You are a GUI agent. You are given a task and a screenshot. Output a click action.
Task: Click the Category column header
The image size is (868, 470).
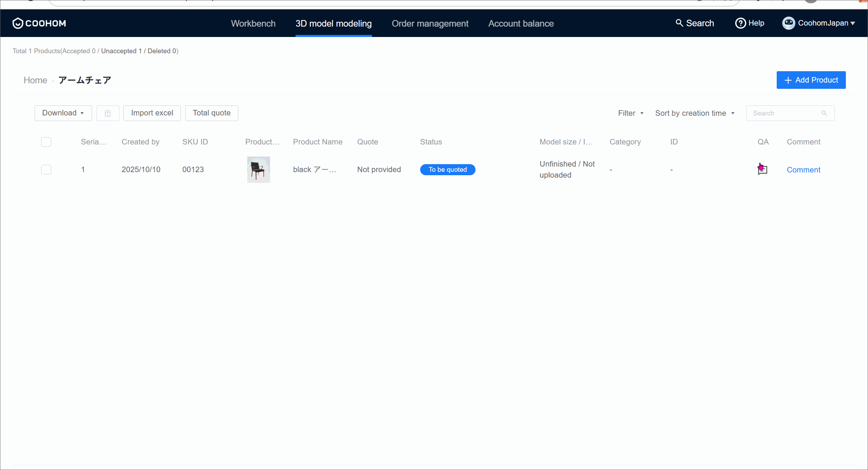625,142
